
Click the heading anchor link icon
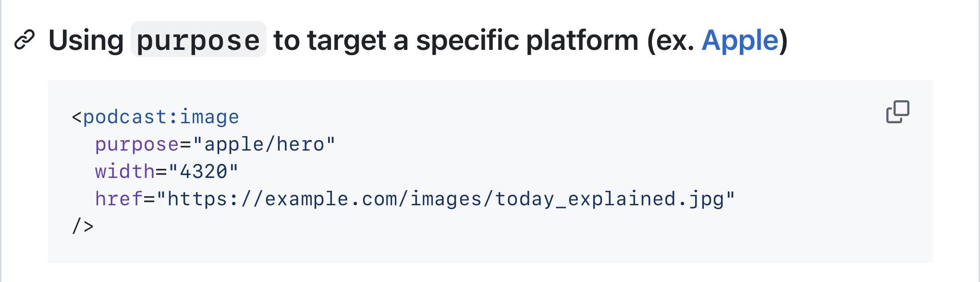tap(24, 40)
